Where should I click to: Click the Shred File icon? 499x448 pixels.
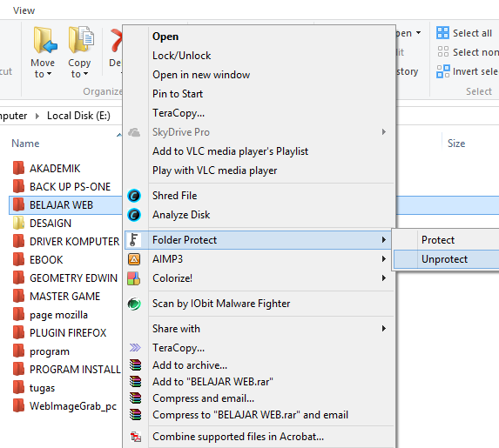134,196
